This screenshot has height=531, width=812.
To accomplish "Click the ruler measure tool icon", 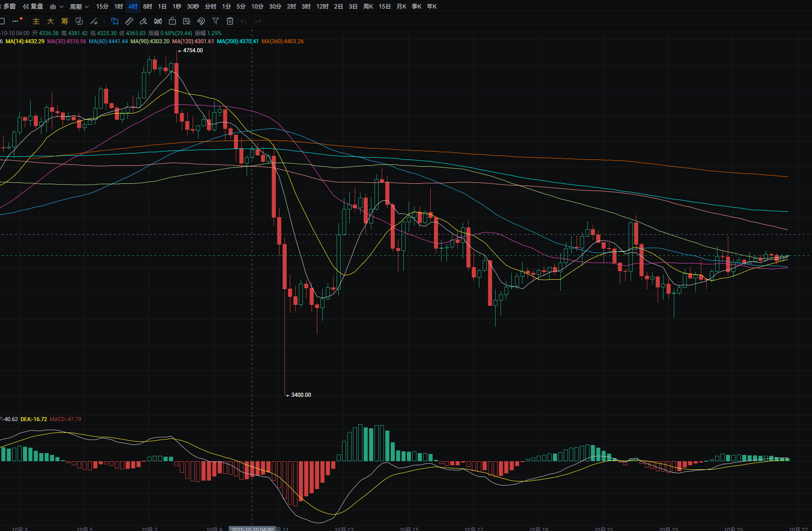I will pos(129,21).
